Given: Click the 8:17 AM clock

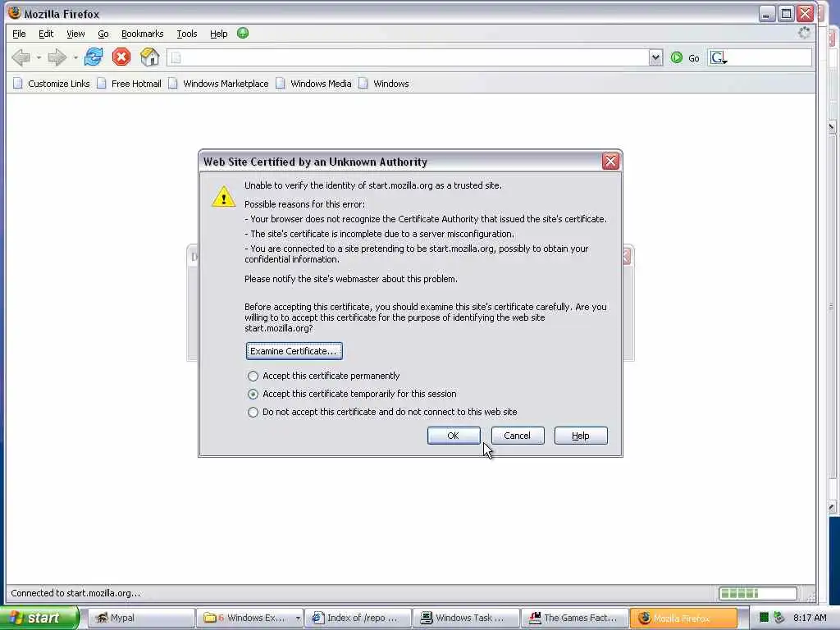Looking at the screenshot, I should click(810, 618).
